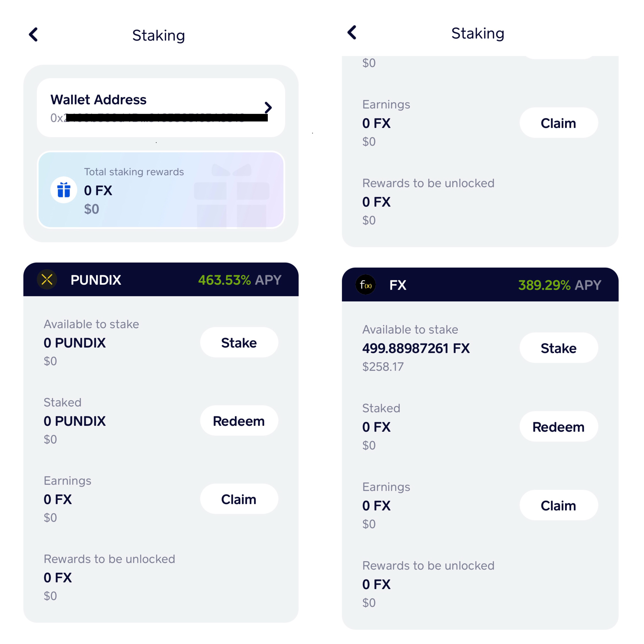This screenshot has width=644, height=644.
Task: Tap the f(x) token logo icon
Action: tap(366, 285)
